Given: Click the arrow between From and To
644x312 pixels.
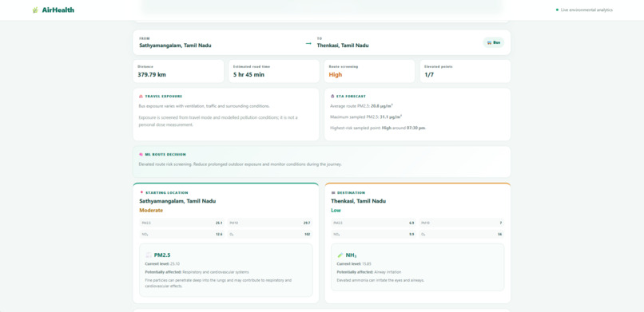Looking at the screenshot, I should coord(308,43).
